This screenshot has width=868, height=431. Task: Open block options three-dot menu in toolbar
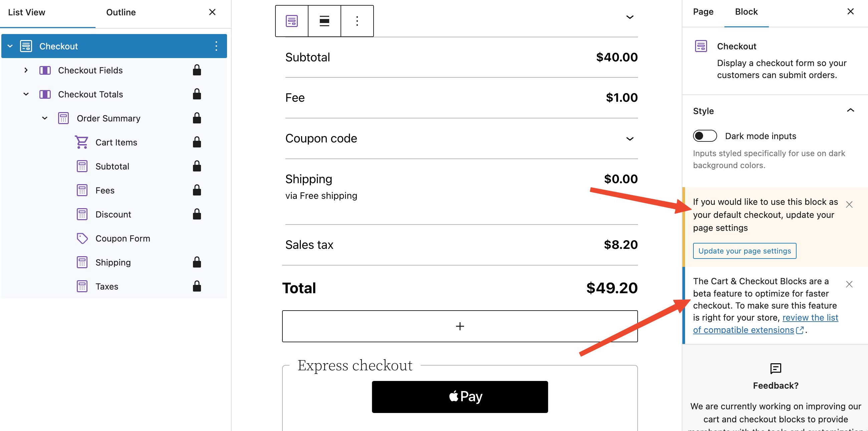tap(357, 21)
